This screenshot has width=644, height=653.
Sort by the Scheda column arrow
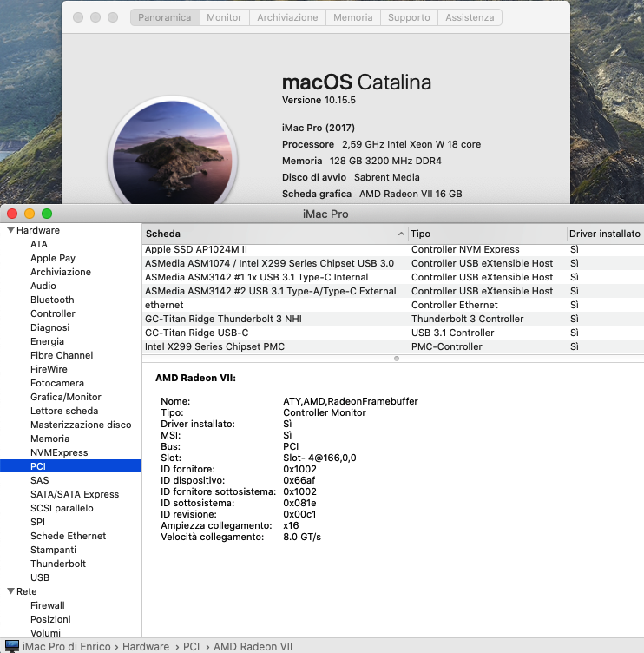(401, 234)
